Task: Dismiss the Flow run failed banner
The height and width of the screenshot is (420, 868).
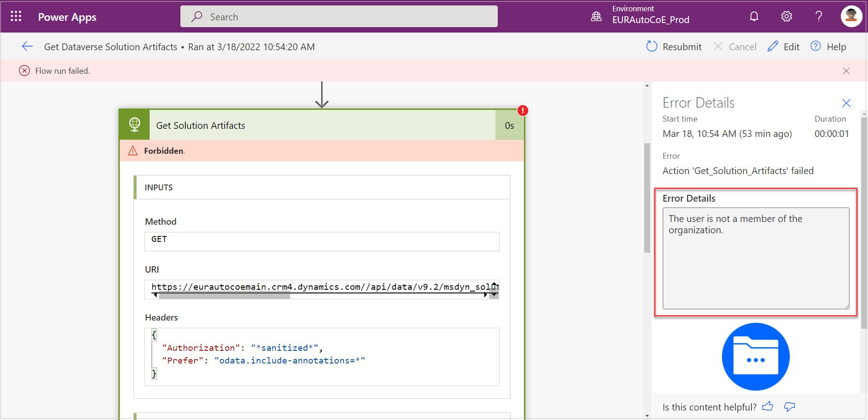Action: pos(846,71)
